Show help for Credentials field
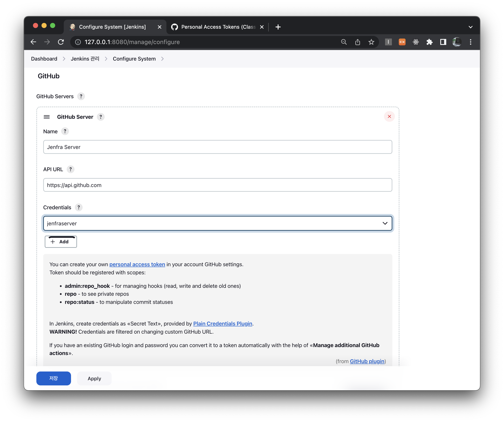 pos(79,207)
